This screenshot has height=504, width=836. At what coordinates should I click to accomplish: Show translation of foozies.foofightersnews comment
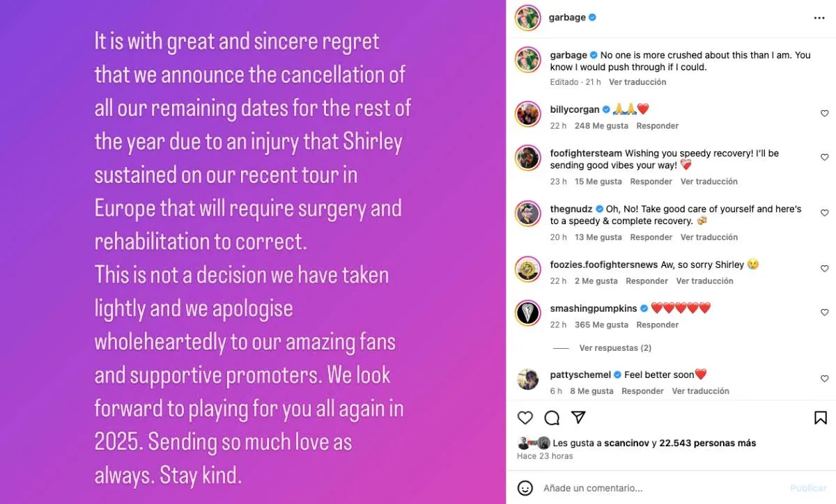704,281
